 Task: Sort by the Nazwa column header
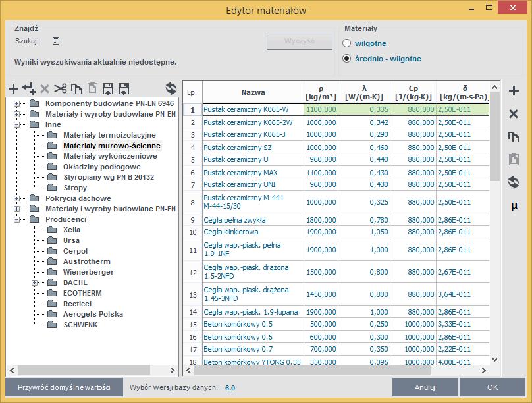tap(253, 92)
